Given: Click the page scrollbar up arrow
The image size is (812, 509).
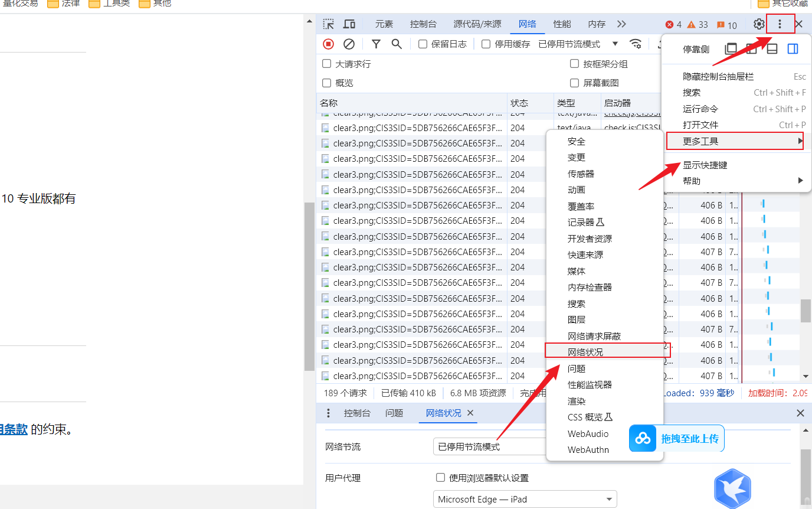Looking at the screenshot, I should click(309, 21).
